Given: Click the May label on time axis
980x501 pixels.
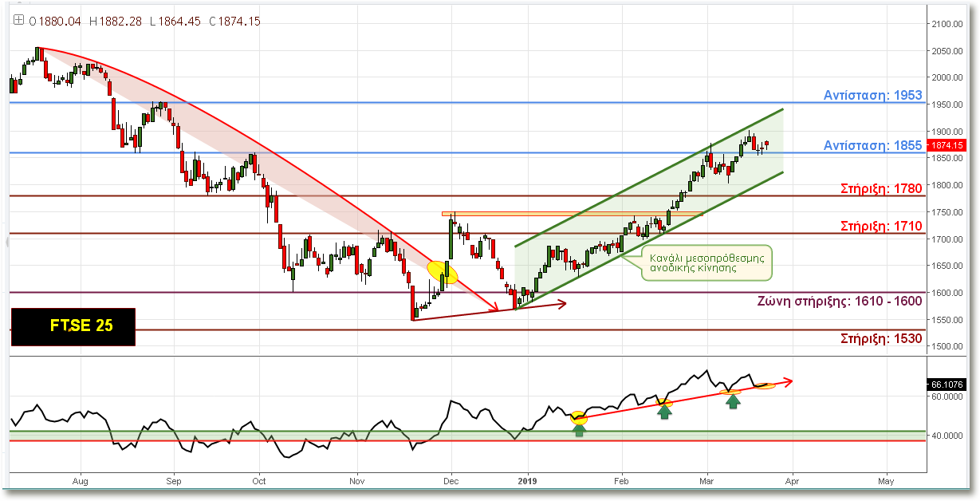Looking at the screenshot, I should (x=885, y=482).
